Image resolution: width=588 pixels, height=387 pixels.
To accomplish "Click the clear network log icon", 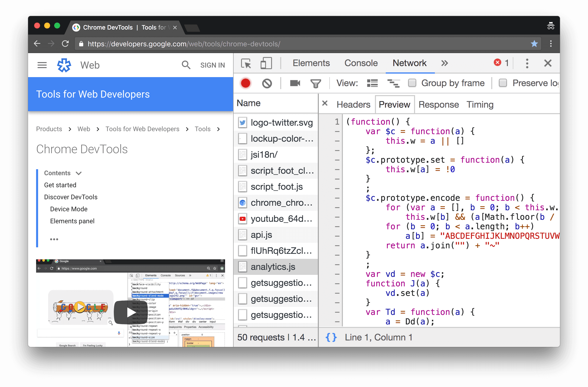I will coord(267,83).
